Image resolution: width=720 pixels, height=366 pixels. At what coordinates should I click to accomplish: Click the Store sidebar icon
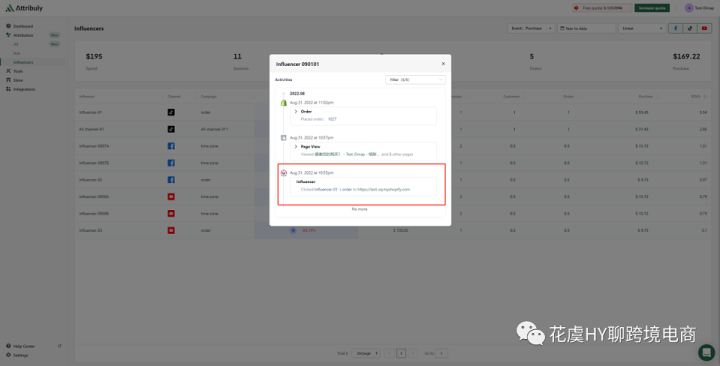click(8, 80)
